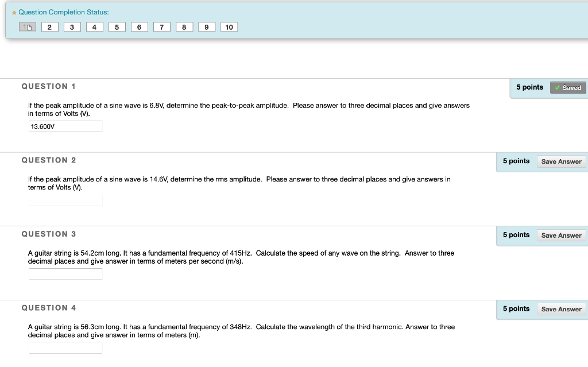
Task: Save the answer for Question 4
Action: [x=561, y=309]
